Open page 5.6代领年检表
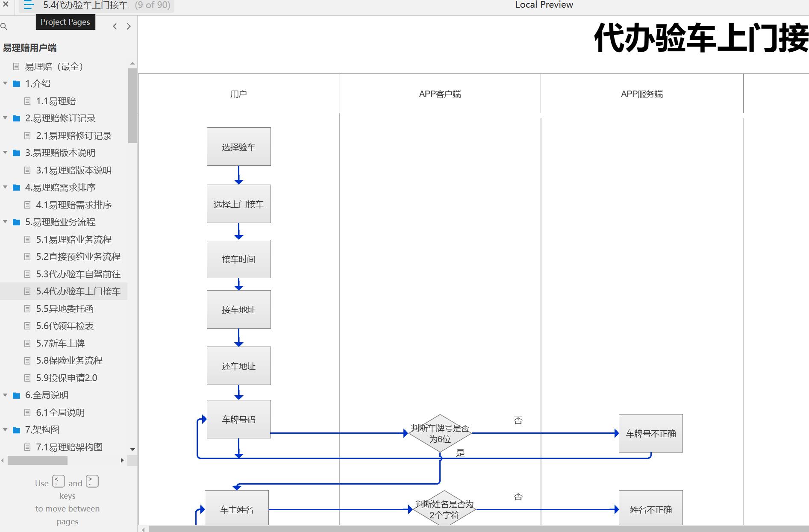This screenshot has width=809, height=532. 65,326
